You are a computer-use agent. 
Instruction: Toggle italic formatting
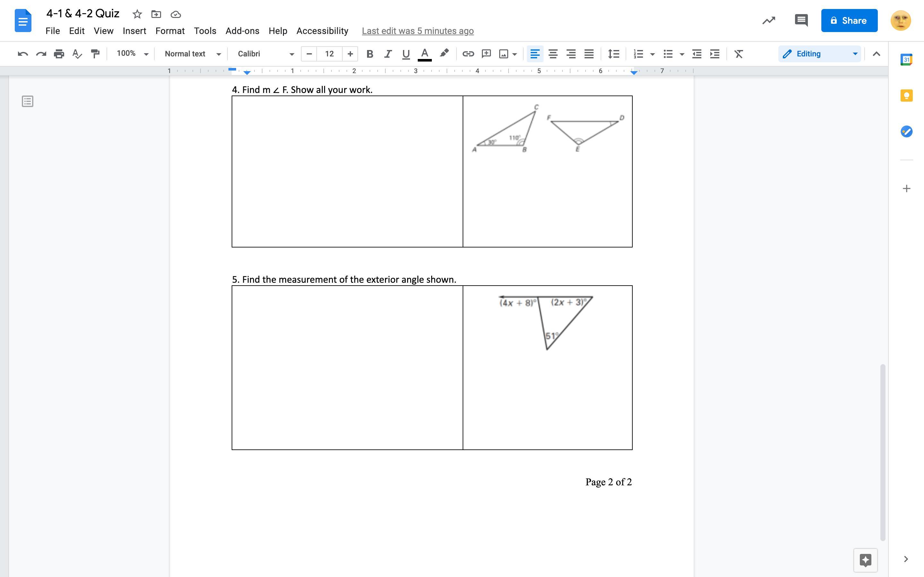tap(388, 54)
